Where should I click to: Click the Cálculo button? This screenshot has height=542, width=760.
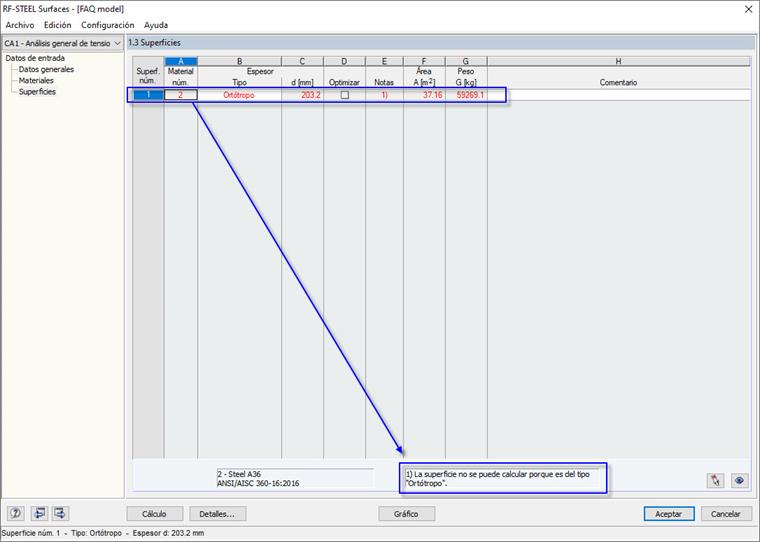(x=155, y=514)
